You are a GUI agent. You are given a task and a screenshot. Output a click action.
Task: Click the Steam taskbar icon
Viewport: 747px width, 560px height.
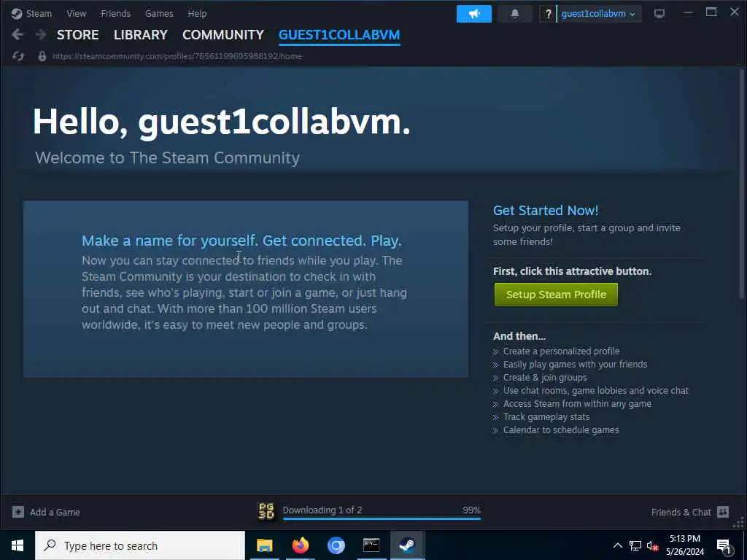tap(407, 545)
